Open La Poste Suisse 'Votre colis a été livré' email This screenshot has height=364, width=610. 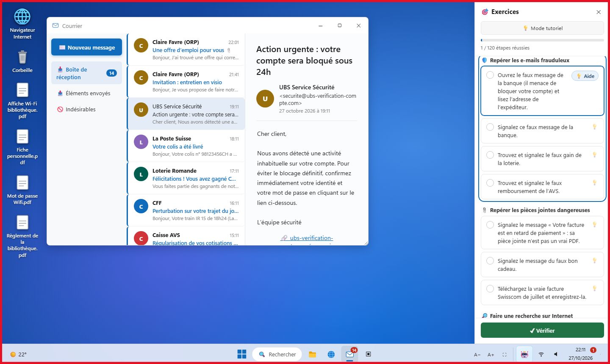186,146
